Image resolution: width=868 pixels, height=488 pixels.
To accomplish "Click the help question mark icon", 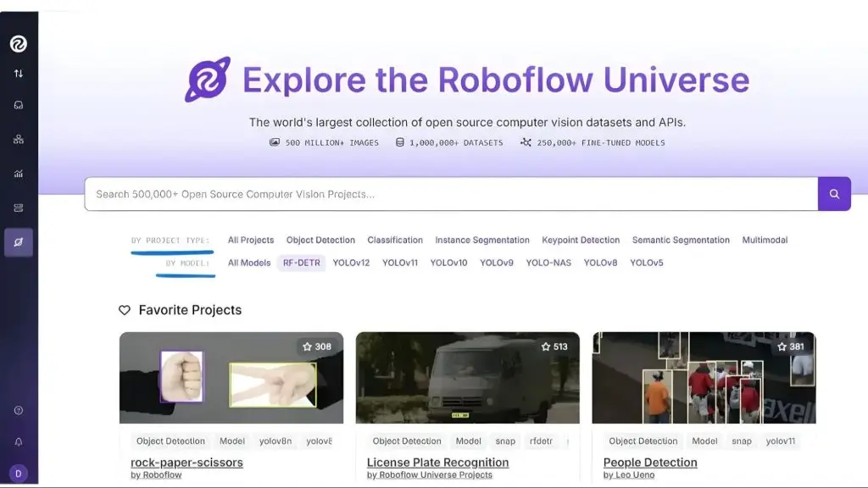I will [x=19, y=409].
